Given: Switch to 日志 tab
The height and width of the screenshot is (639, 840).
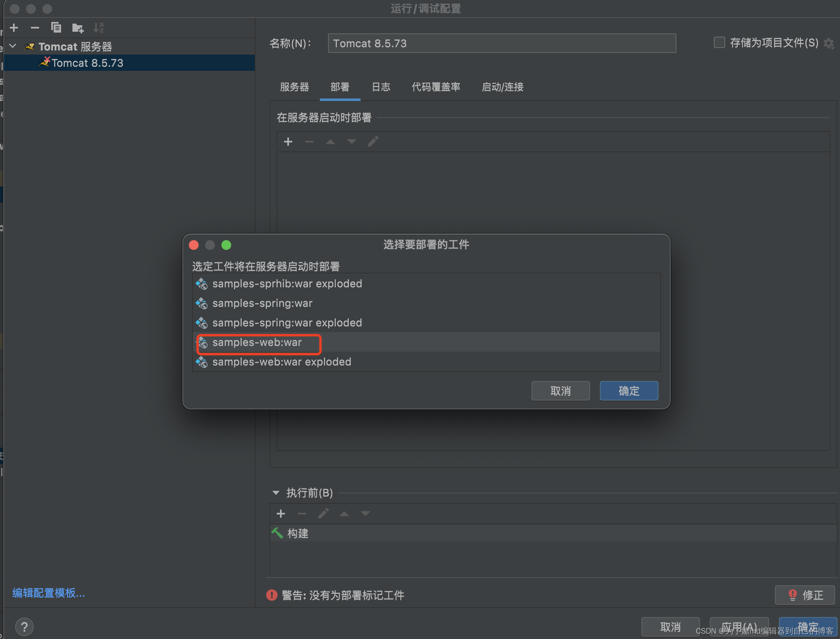Looking at the screenshot, I should point(383,87).
